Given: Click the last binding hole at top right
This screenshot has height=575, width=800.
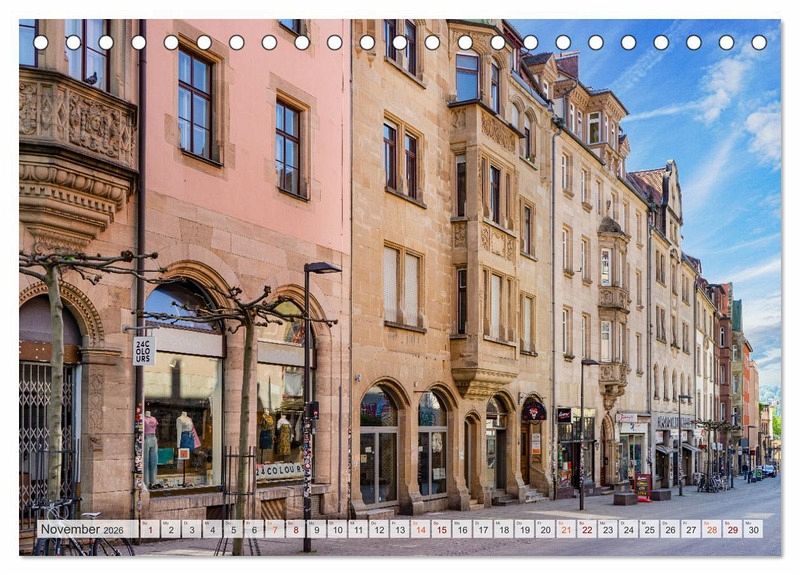Looking at the screenshot, I should coord(759,42).
